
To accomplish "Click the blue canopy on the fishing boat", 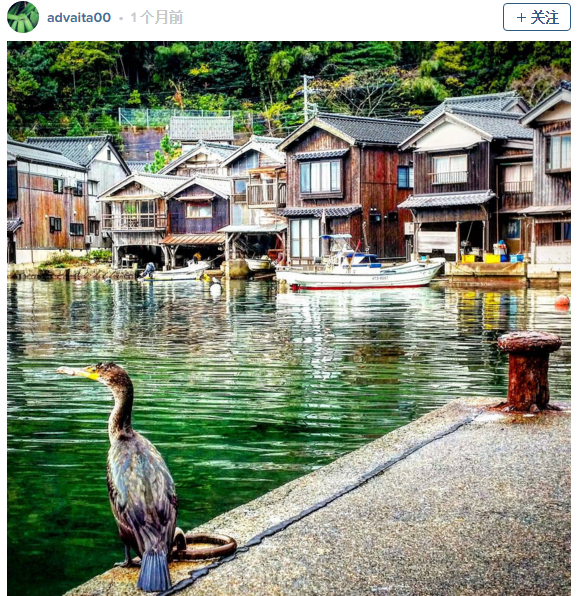I will [336, 237].
